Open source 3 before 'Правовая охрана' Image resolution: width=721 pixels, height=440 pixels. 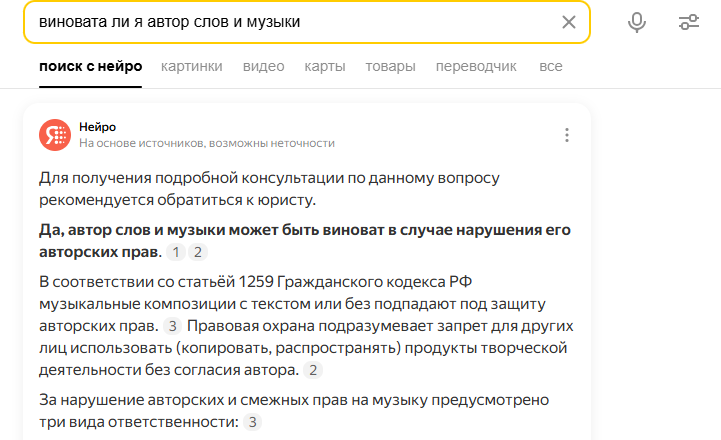(x=172, y=326)
